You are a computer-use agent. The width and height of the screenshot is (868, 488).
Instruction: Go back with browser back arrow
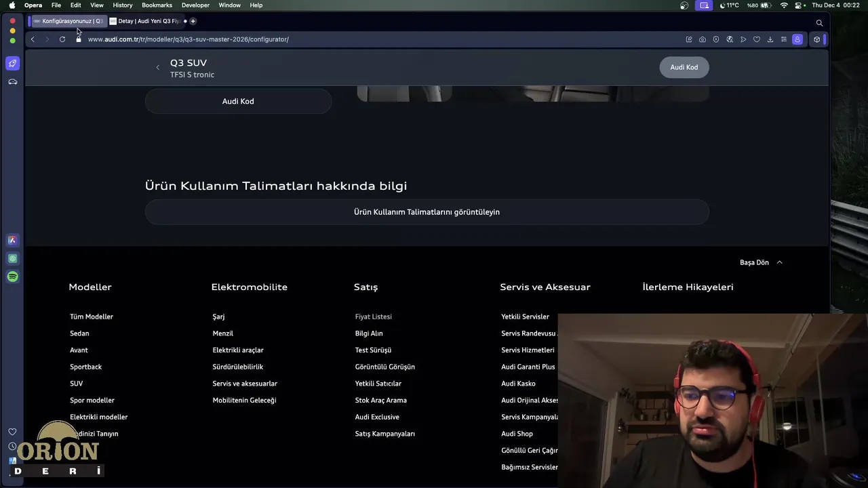click(33, 39)
